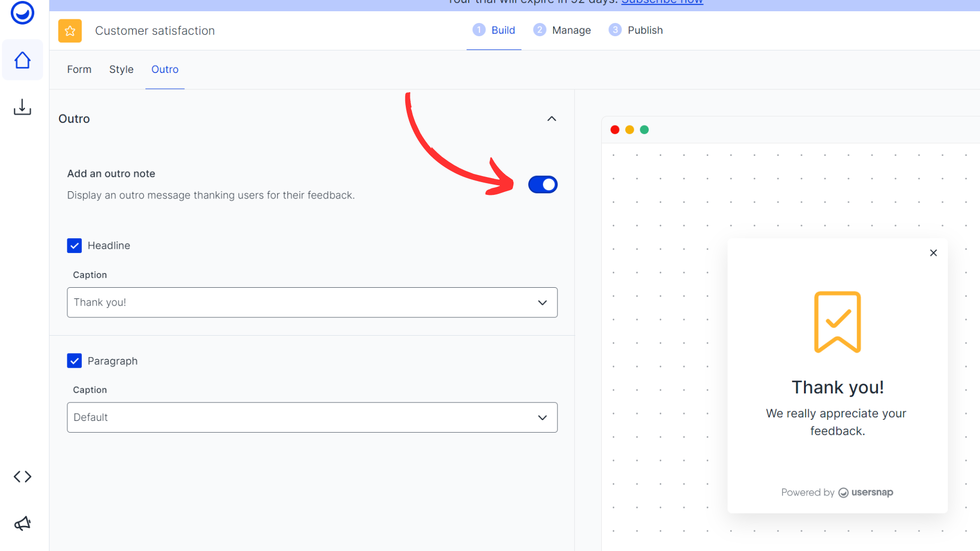Switch to the Style tab
This screenshot has width=980, height=551.
tap(121, 69)
